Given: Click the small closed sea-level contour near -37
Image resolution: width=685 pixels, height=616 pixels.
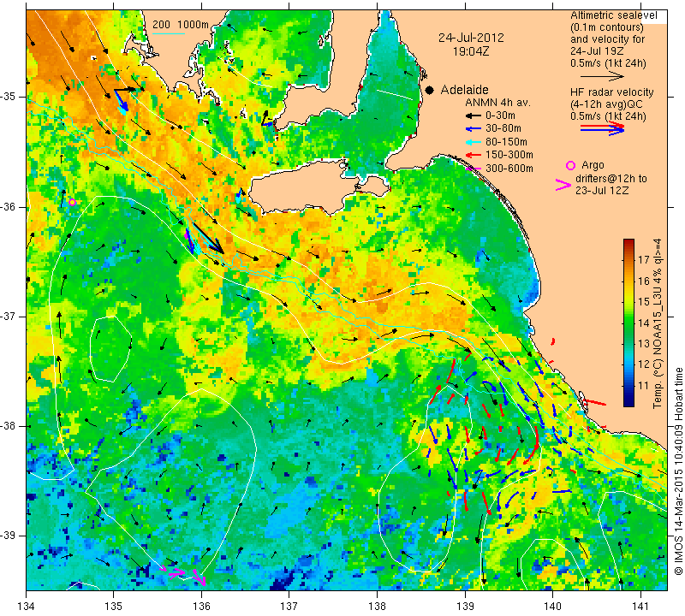Looking at the screenshot, I should click(111, 348).
